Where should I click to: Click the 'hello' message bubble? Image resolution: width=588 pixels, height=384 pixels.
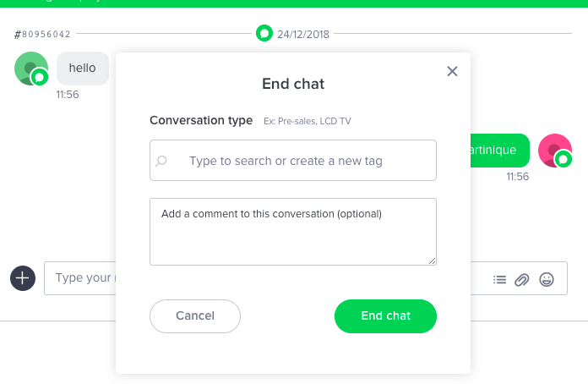pyautogui.click(x=83, y=69)
